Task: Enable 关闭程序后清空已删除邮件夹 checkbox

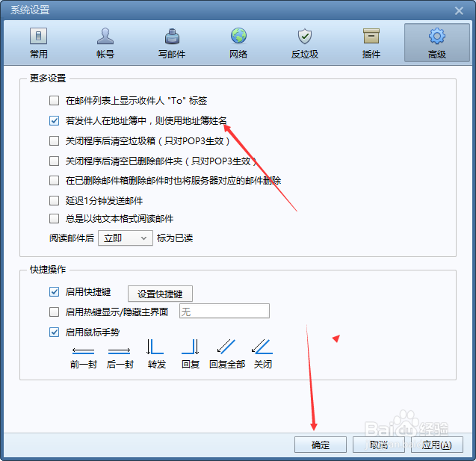Action: [x=54, y=161]
